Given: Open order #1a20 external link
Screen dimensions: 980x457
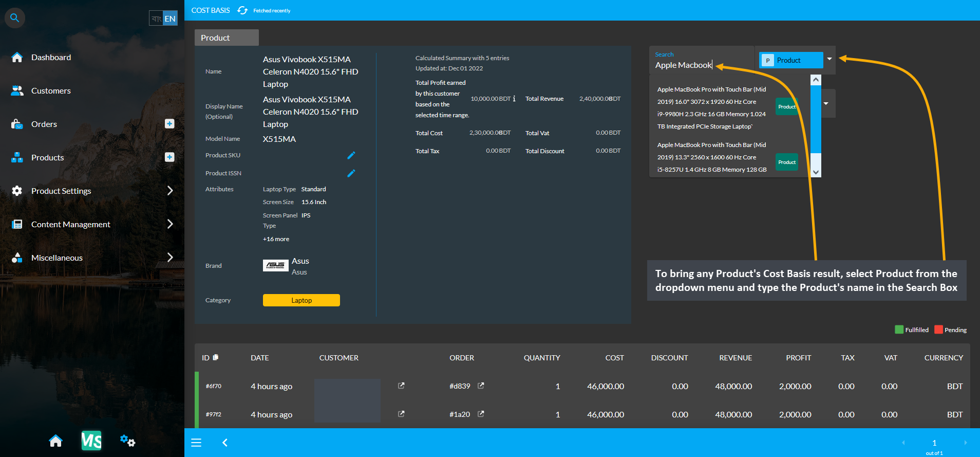Looking at the screenshot, I should 481,414.
